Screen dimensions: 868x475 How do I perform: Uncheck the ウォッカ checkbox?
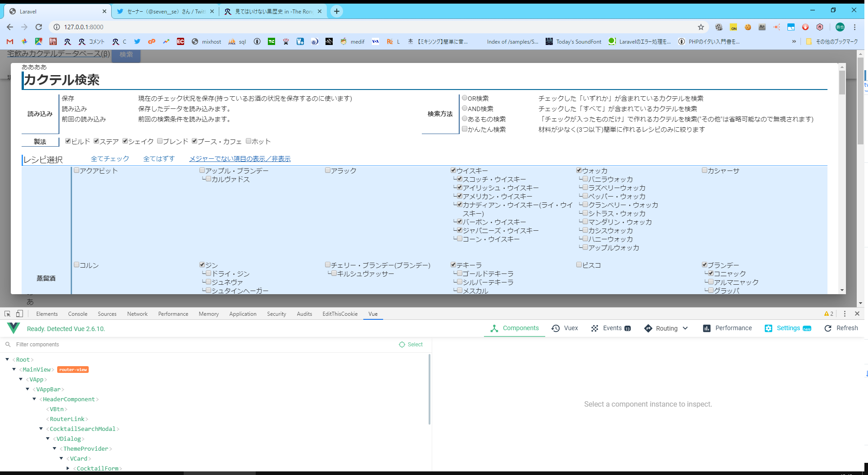[x=579, y=170]
